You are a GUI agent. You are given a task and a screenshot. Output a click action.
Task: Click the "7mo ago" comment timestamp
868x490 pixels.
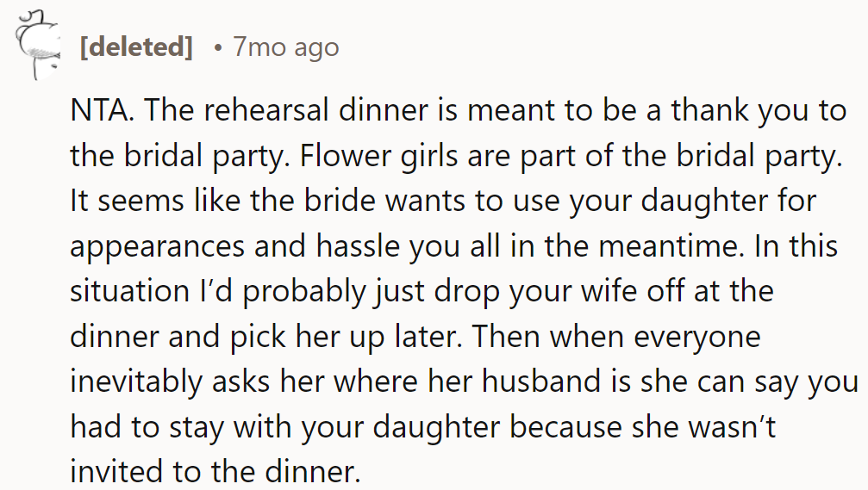285,47
